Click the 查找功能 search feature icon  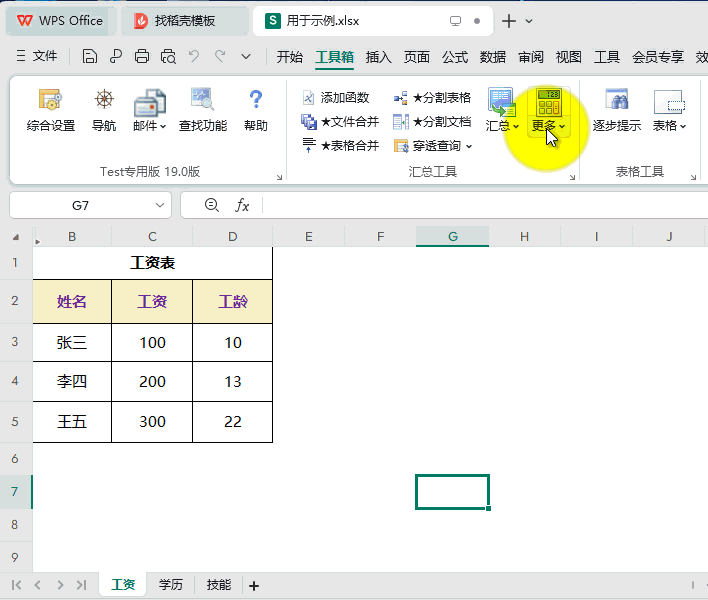point(202,110)
